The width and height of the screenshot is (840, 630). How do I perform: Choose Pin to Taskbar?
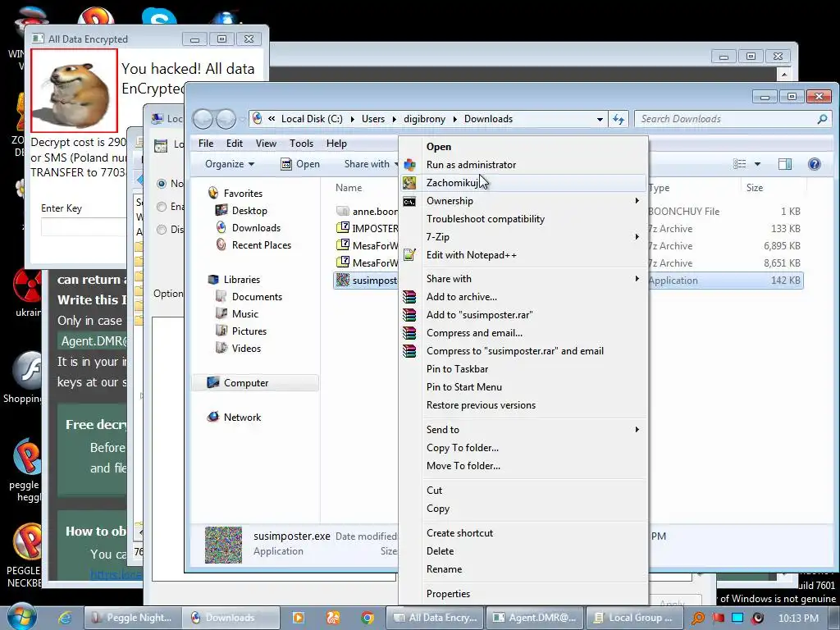pos(457,369)
